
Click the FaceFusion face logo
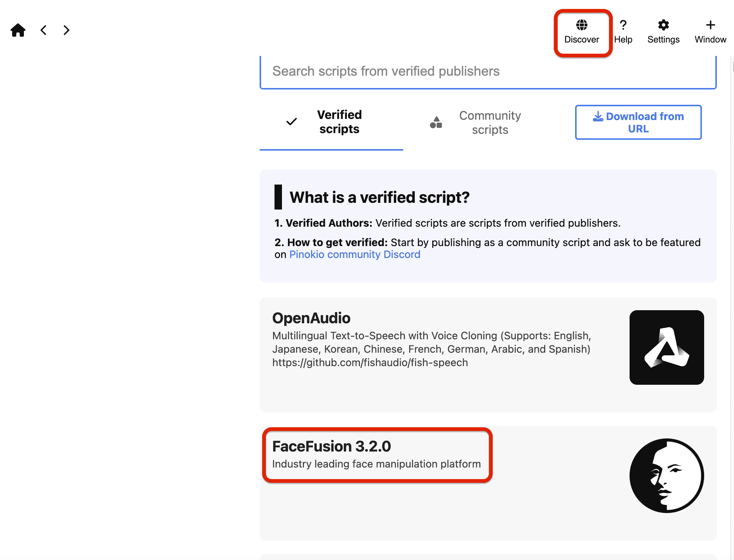(666, 476)
